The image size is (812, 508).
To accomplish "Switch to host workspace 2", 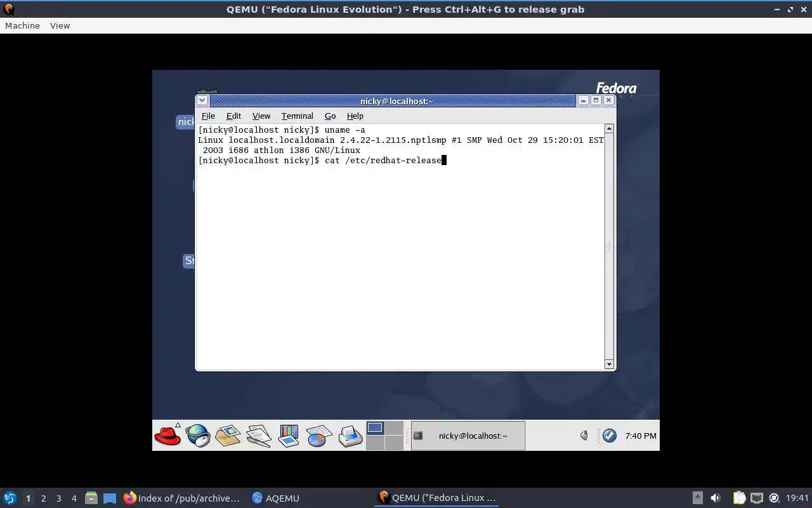I will [43, 498].
